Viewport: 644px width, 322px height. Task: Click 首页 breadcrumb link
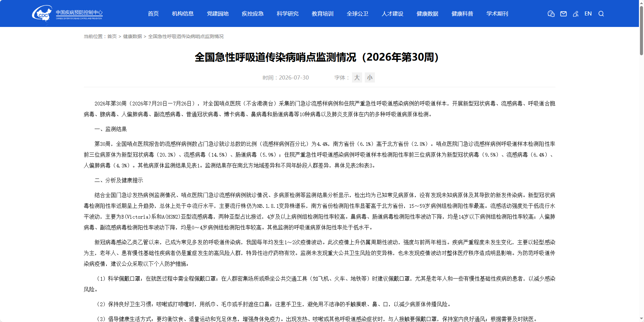point(112,36)
